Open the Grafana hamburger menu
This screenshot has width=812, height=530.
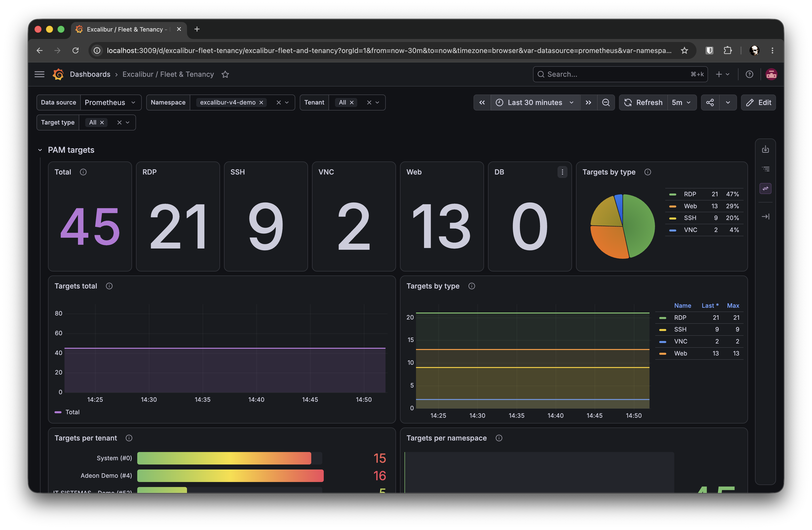point(39,74)
